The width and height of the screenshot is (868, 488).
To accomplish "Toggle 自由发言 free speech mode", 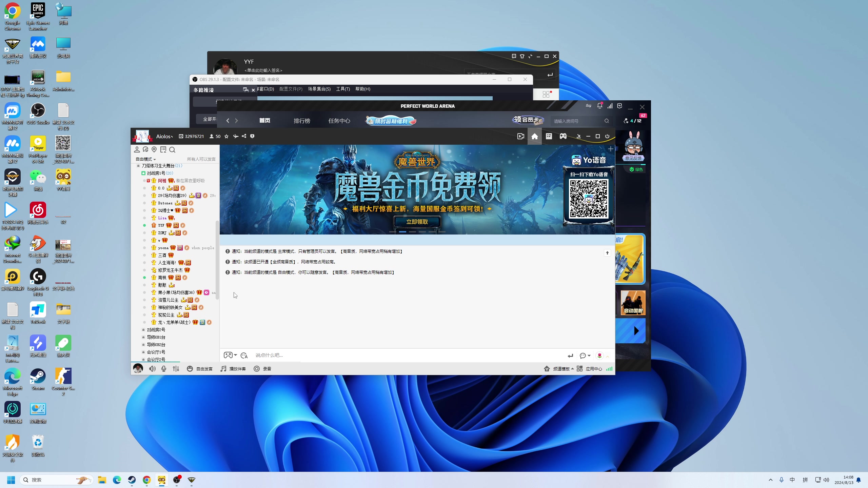I will 200,369.
